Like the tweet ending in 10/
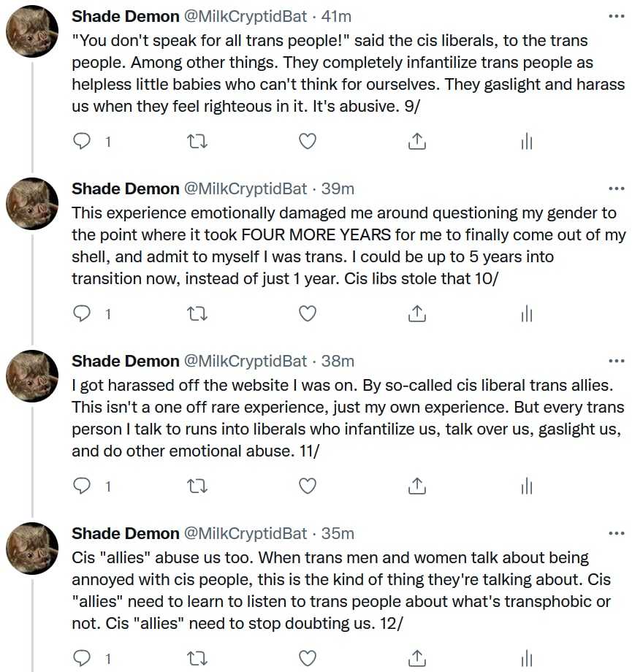 308,314
